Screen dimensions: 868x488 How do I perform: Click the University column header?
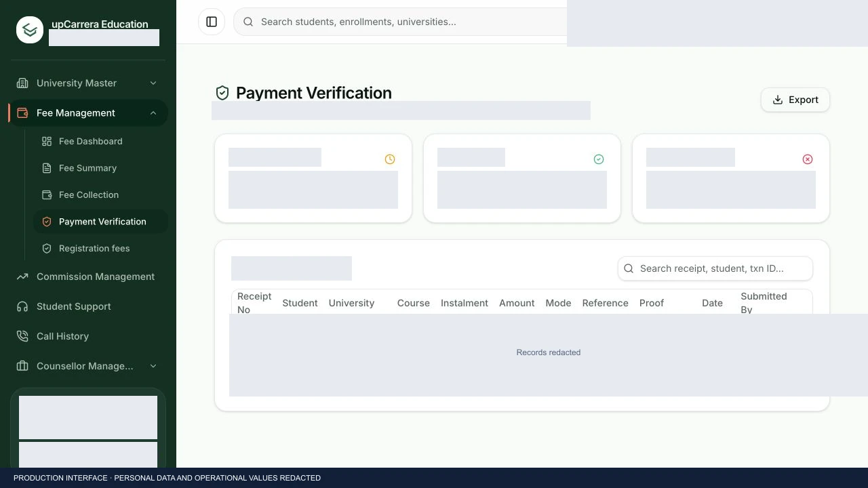pos(351,303)
